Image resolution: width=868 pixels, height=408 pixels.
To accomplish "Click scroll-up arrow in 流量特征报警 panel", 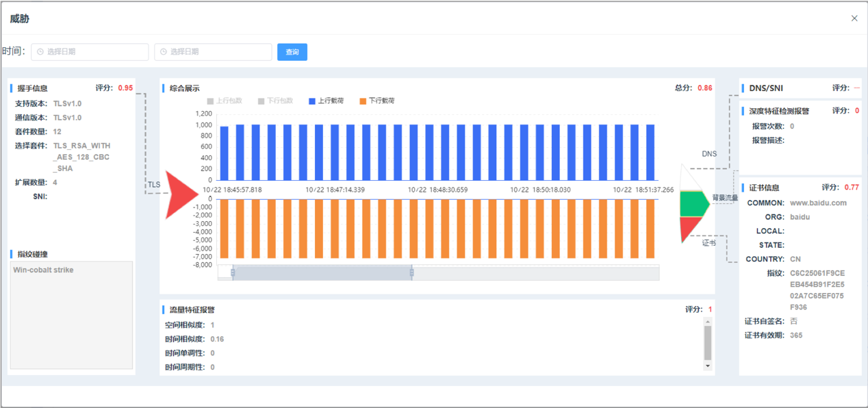I will click(708, 322).
